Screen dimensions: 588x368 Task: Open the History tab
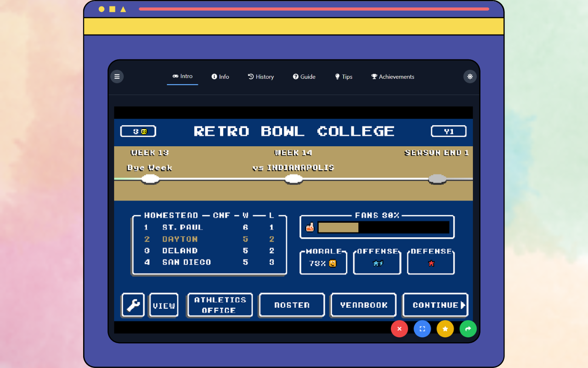pos(260,76)
